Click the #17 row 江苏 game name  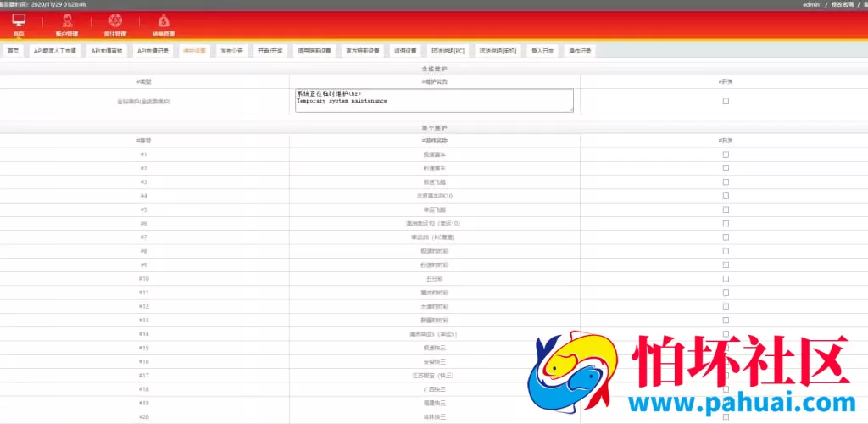pos(435,376)
